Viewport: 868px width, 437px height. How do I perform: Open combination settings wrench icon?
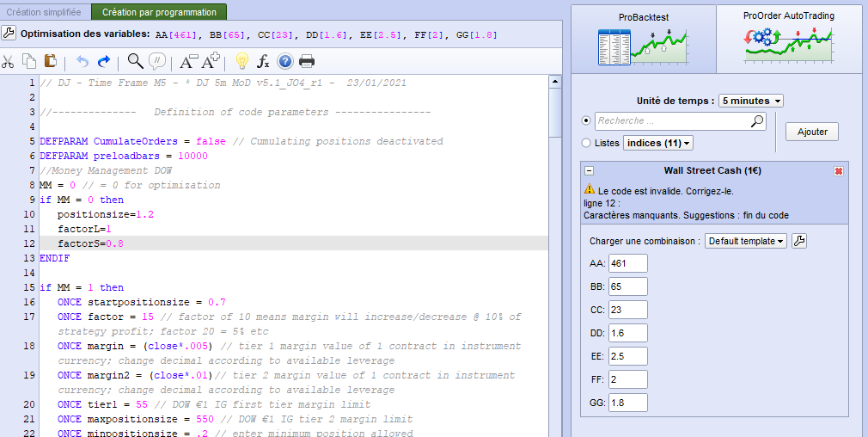pos(799,241)
